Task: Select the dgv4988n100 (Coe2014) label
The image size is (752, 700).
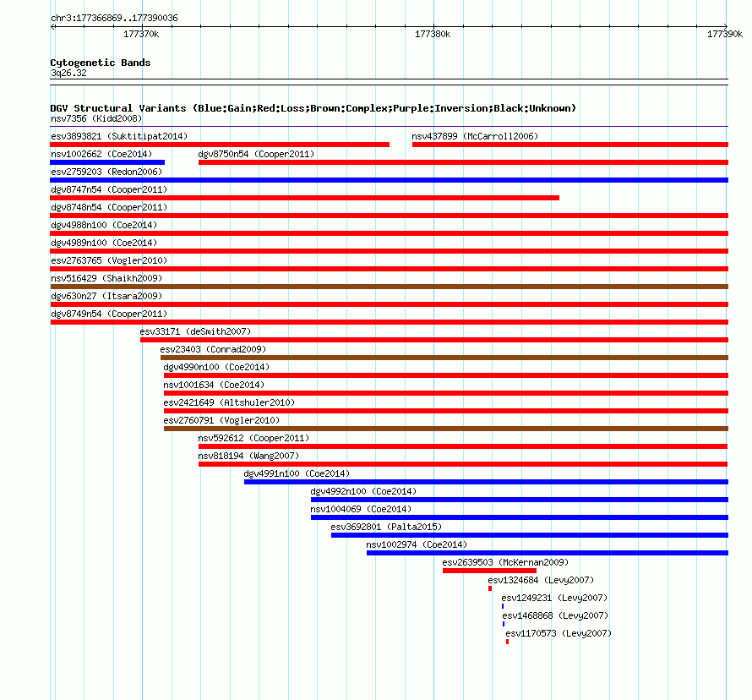Action: coord(104,225)
